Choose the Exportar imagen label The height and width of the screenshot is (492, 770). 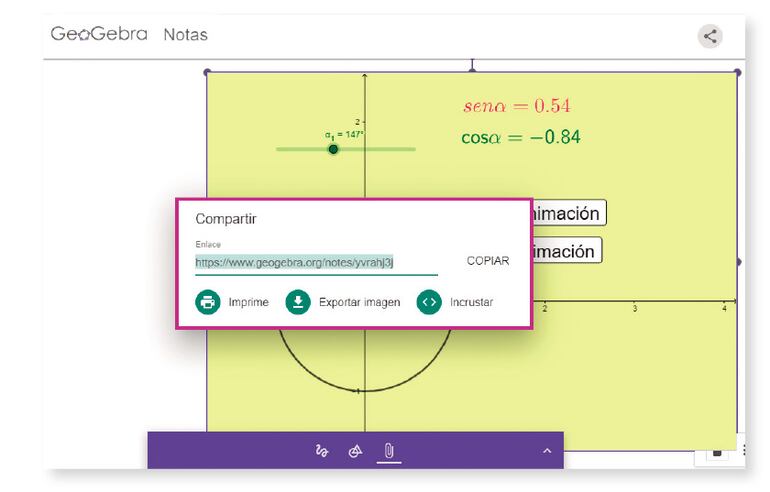coord(359,302)
